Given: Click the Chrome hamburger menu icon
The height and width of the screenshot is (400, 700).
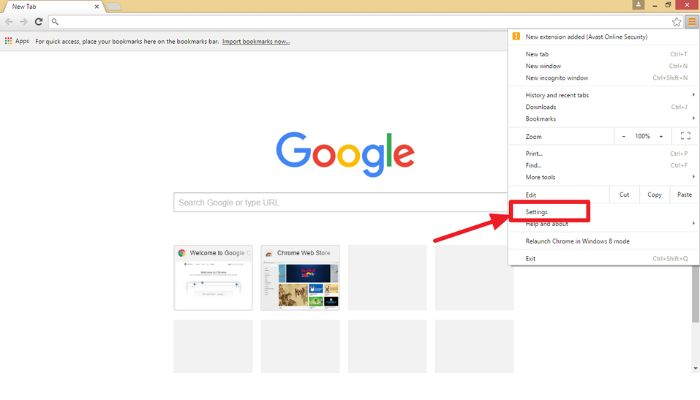Looking at the screenshot, I should tap(692, 21).
